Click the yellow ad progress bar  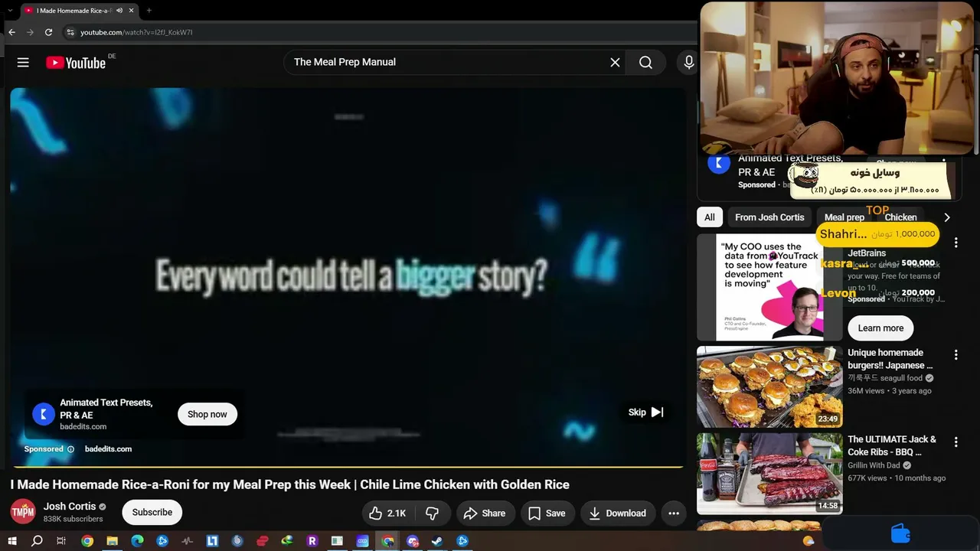tap(347, 466)
